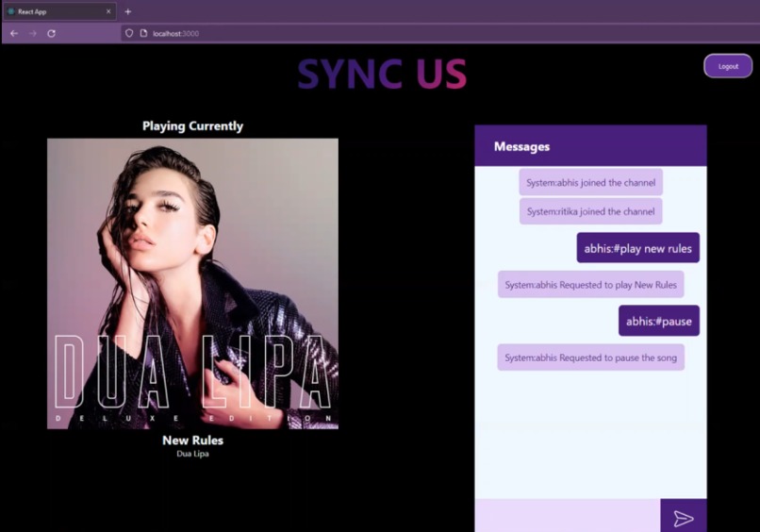Reload the page with refresh icon
760x532 pixels.
click(x=51, y=33)
